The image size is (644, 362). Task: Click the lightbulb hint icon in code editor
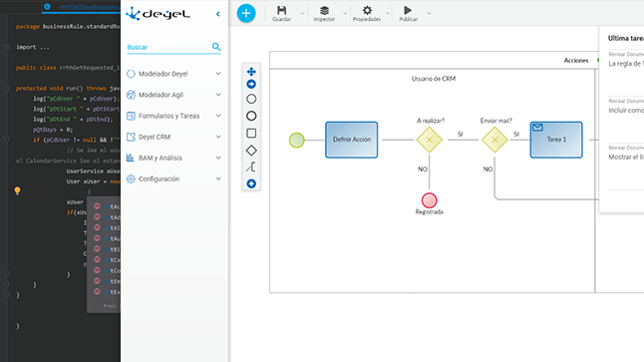[17, 190]
